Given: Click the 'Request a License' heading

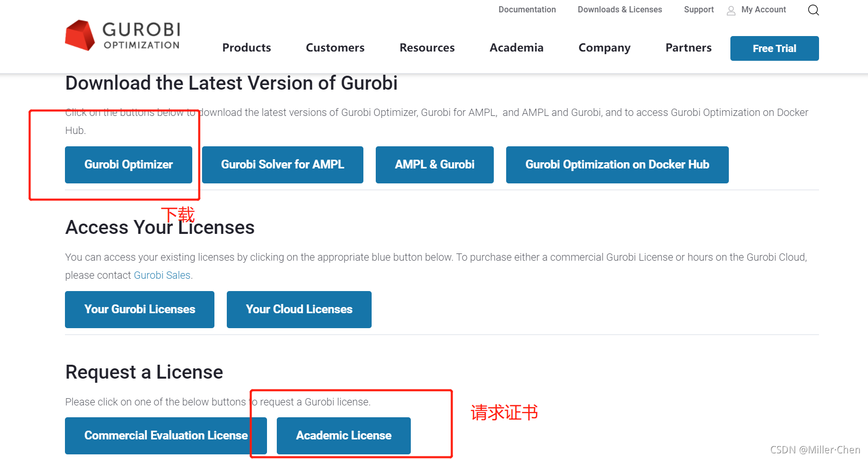Looking at the screenshot, I should [x=144, y=372].
